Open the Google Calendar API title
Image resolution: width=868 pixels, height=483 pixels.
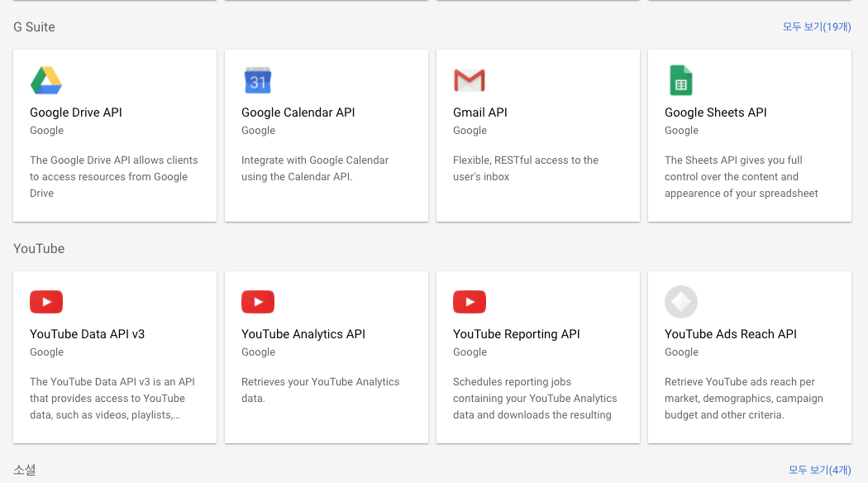pyautogui.click(x=298, y=112)
